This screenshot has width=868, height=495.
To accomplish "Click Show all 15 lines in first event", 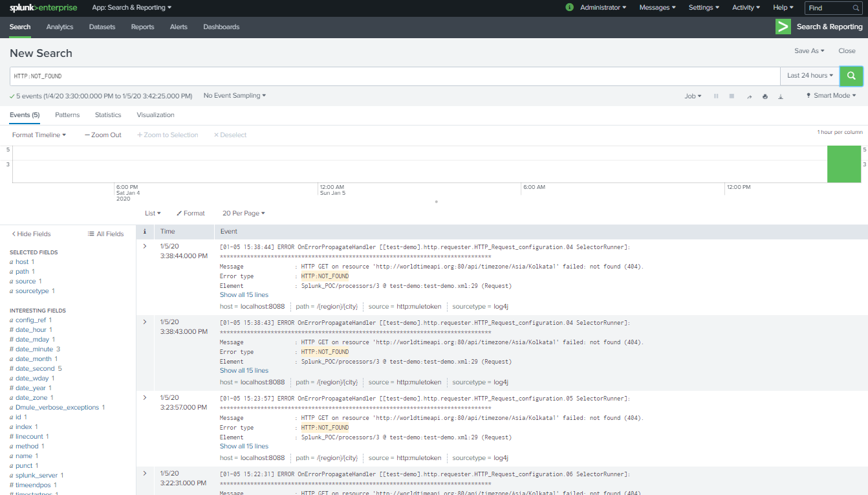I will pyautogui.click(x=244, y=295).
